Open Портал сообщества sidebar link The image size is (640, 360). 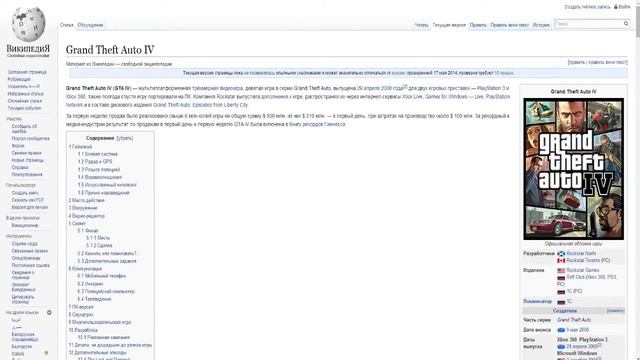coord(30,138)
